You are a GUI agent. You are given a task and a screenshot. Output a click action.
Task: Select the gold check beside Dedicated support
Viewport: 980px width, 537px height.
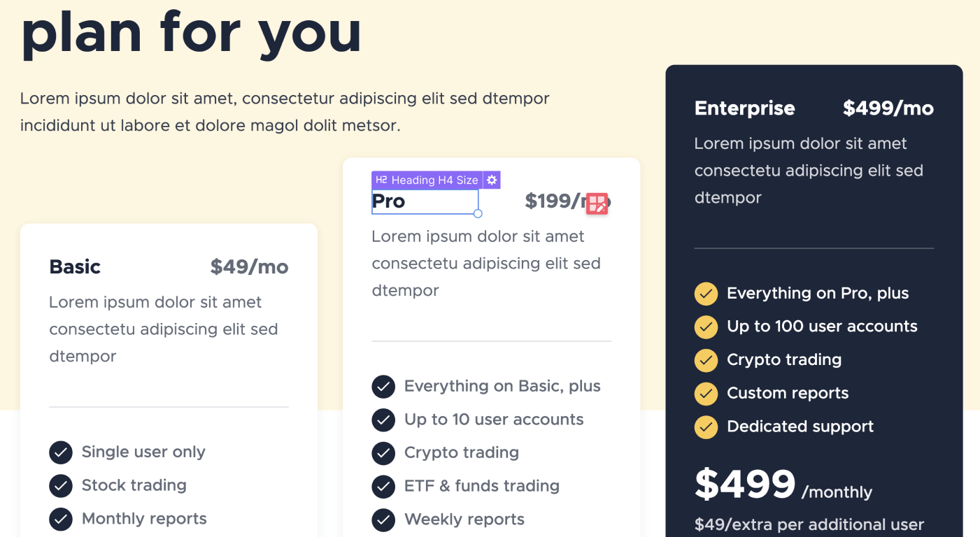[x=706, y=427]
